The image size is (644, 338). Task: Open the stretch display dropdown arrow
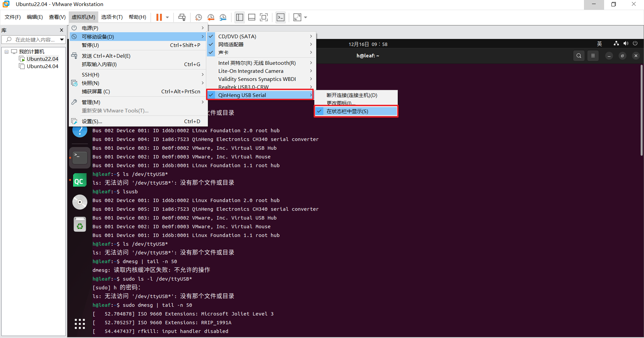306,17
